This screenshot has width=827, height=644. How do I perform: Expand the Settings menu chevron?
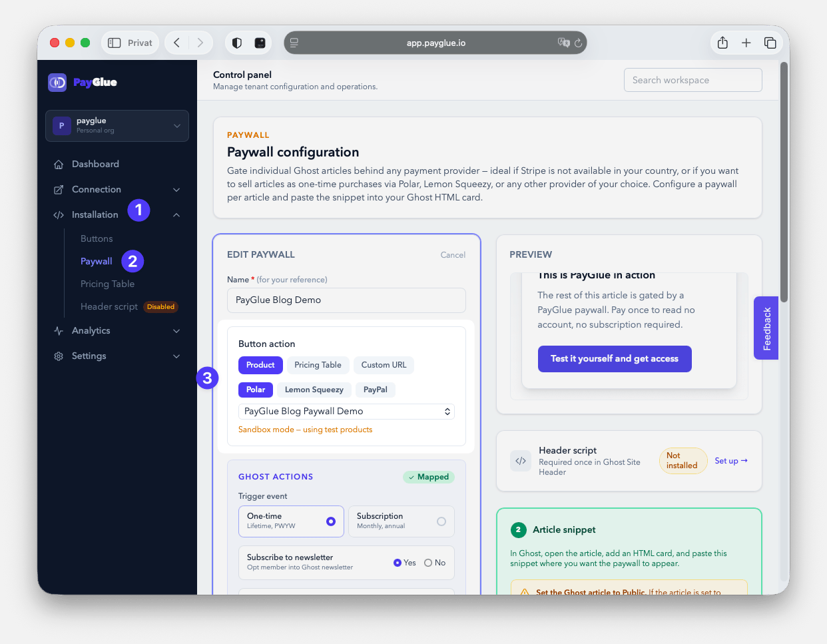pyautogui.click(x=176, y=356)
